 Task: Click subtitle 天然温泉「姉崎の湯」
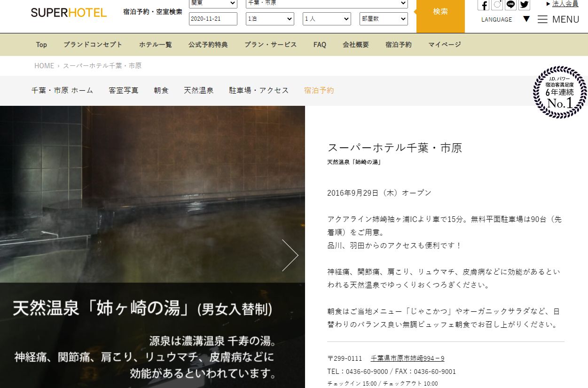[x=354, y=162]
